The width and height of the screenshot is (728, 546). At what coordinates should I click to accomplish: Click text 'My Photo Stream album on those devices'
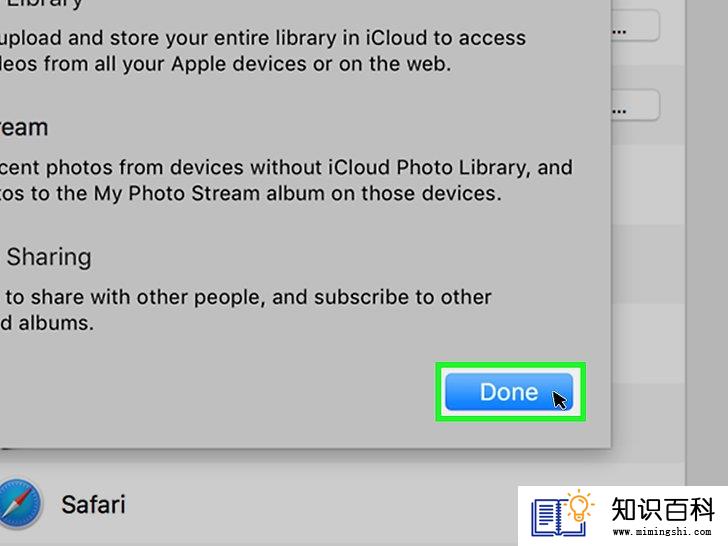[x=298, y=194]
